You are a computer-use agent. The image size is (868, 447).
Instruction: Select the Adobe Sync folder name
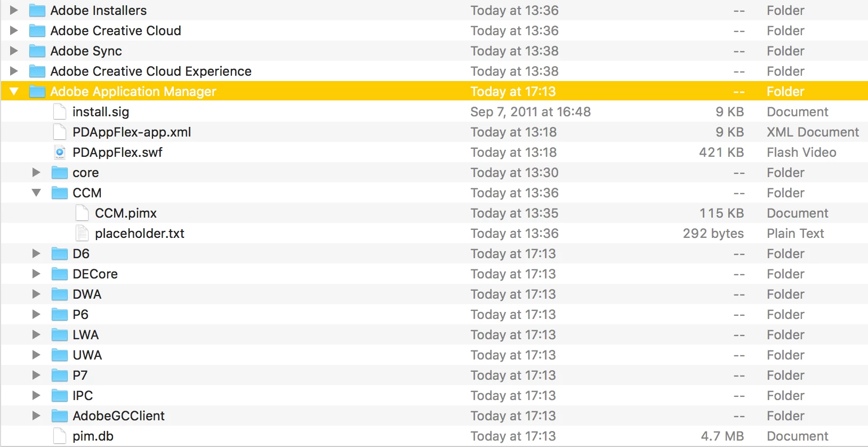coord(86,51)
